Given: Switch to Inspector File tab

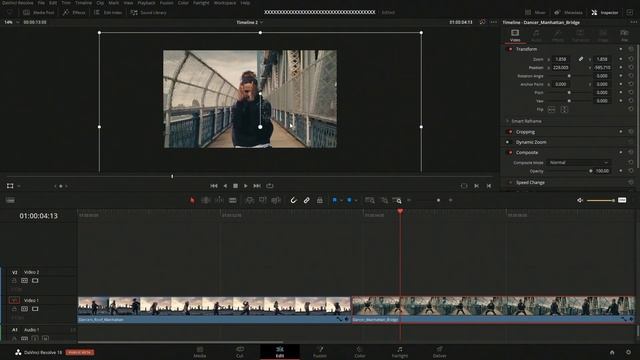Looking at the screenshot, I should coord(624,36).
